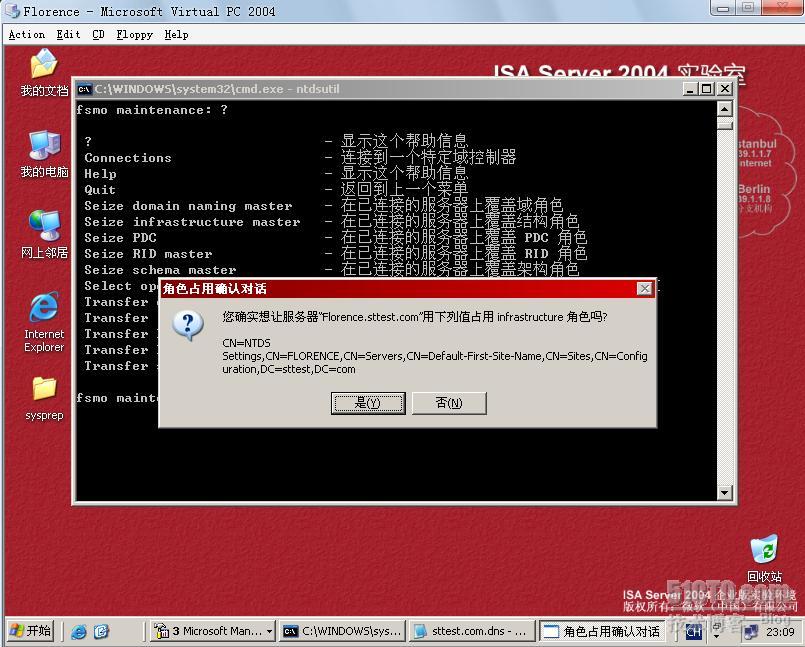Screen dimensions: 805x647
Task: Decline with the 否(N) button
Action: (x=449, y=403)
